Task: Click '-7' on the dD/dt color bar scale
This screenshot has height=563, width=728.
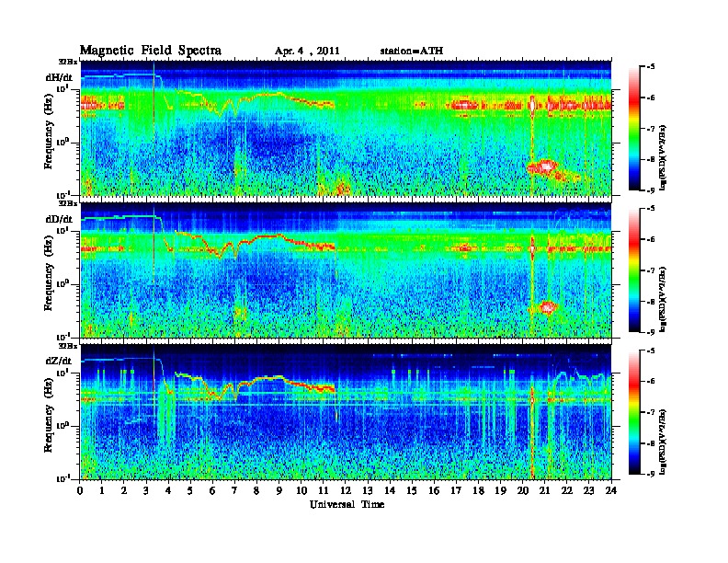Action: pos(651,270)
